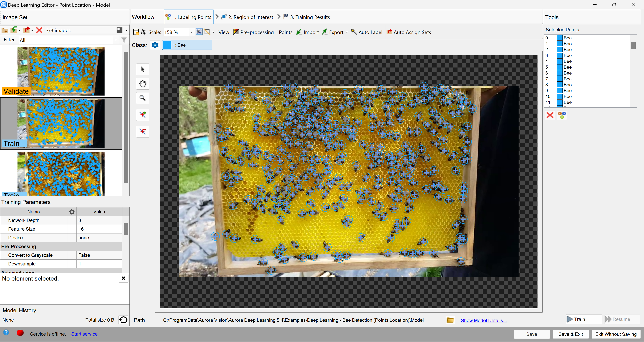Delete image with red X in Image Set
The image size is (644, 342).
[x=39, y=30]
